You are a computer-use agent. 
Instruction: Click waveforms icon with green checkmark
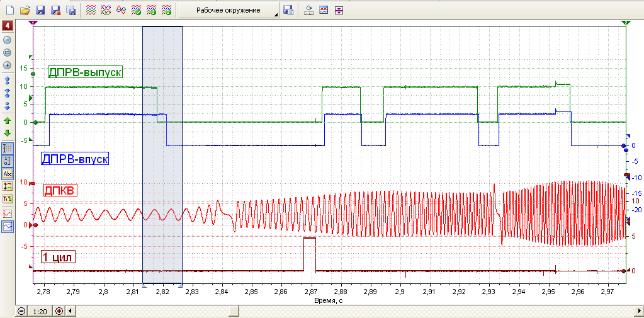click(x=136, y=10)
